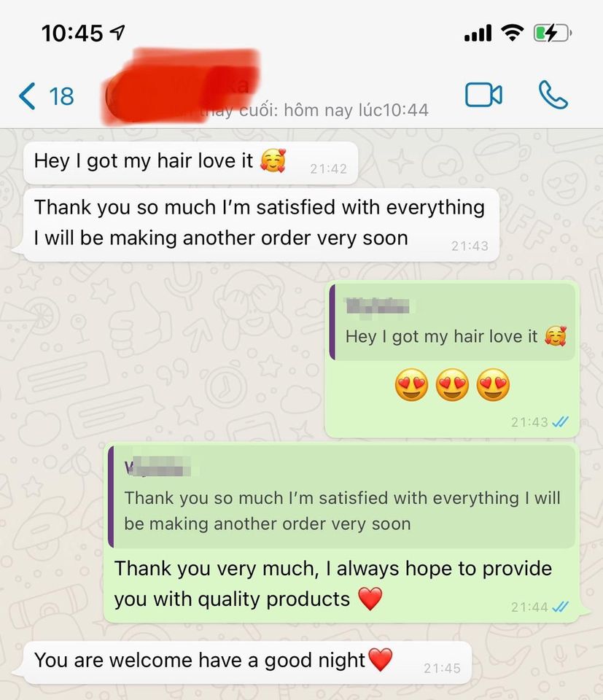This screenshot has width=603, height=700.
Task: Tap the 18 unread count label
Action: pyautogui.click(x=61, y=96)
